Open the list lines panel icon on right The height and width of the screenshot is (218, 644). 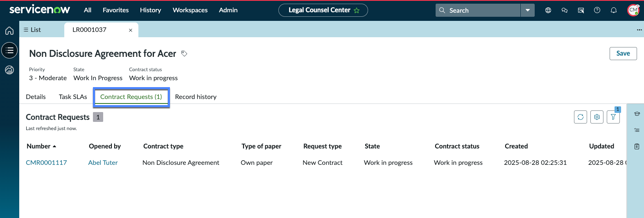point(637,130)
